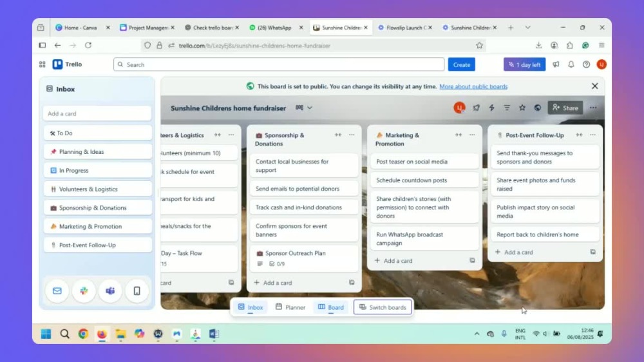Open Trello notifications bell
Screen dimensions: 644x362
[571, 64]
